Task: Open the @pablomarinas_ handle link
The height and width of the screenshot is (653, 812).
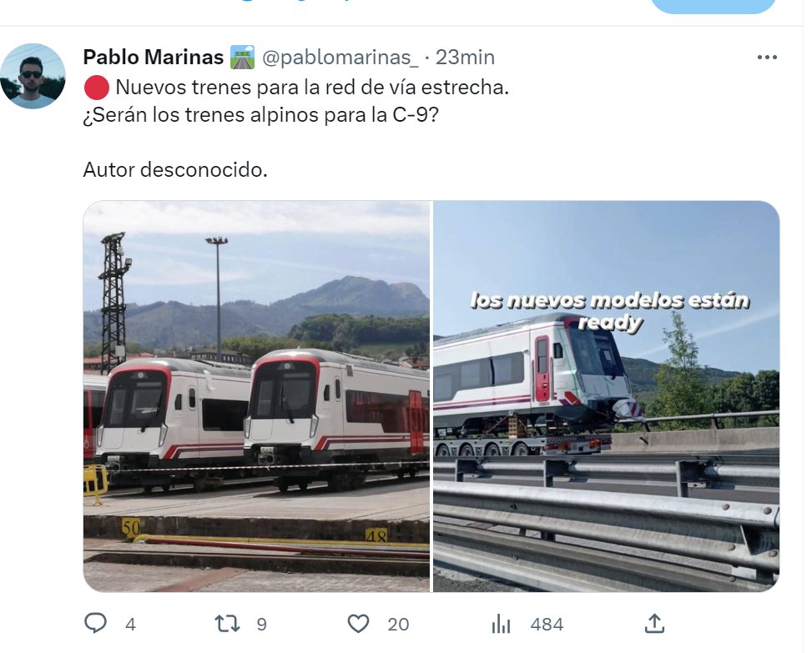Action: 340,58
